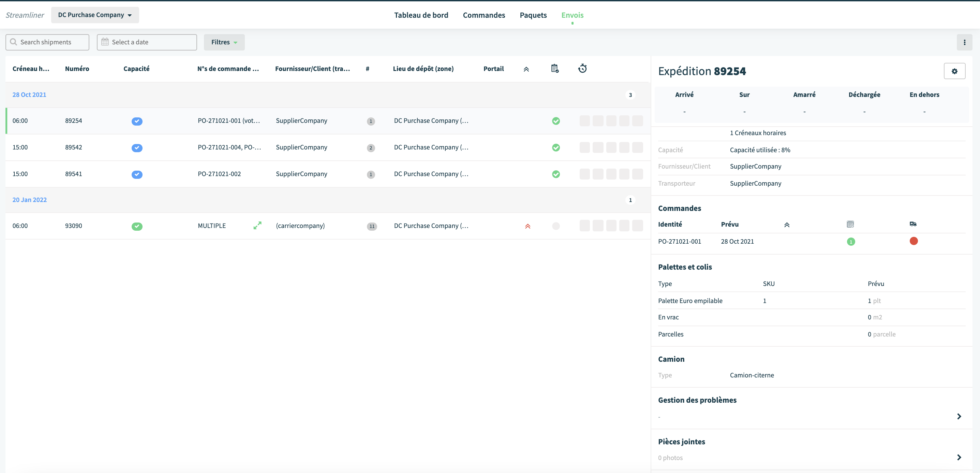This screenshot has height=473, width=980.
Task: Click first status square for shipment 89254
Action: [585, 121]
